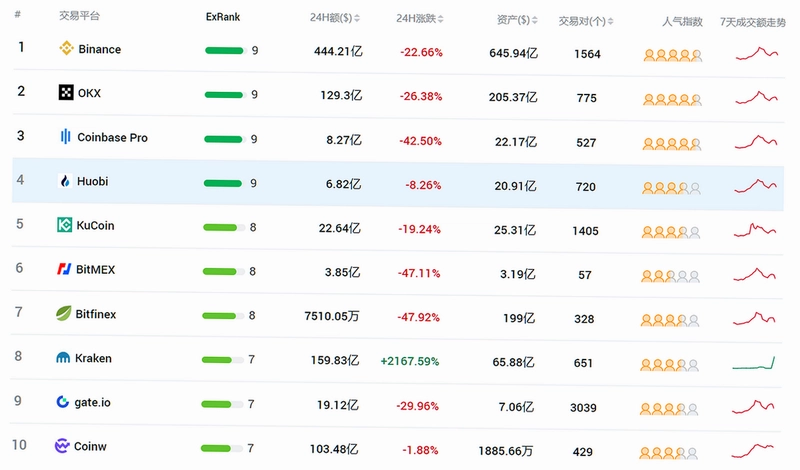This screenshot has height=470, width=800.
Task: Click Huobi's popularity rating icons
Action: 671,188
